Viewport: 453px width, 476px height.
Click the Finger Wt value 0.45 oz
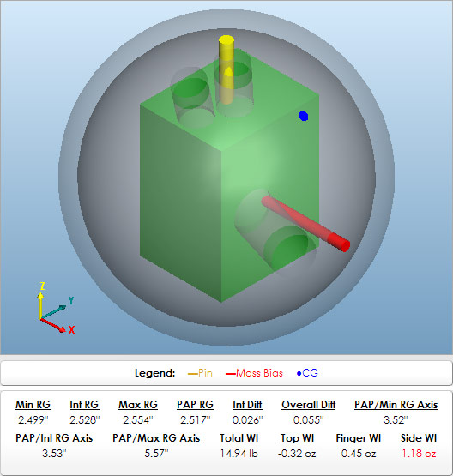[x=359, y=454]
